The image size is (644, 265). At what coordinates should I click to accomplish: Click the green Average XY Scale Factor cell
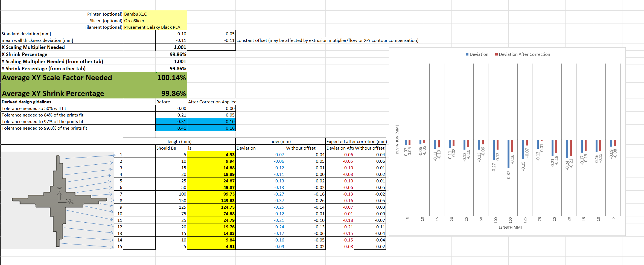[171, 78]
